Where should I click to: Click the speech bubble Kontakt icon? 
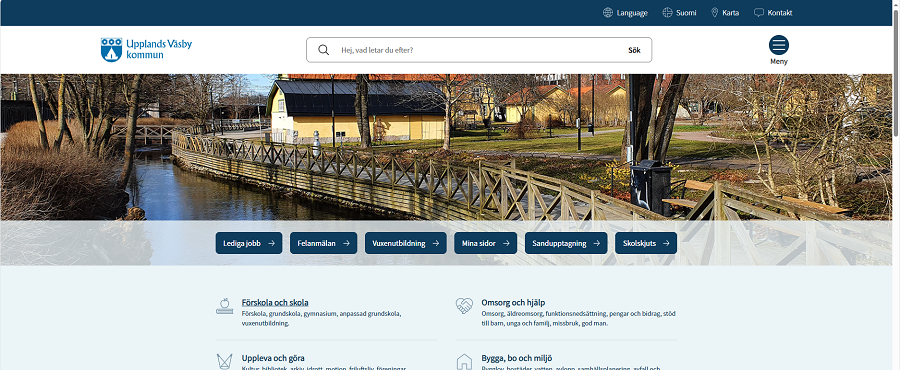point(759,13)
